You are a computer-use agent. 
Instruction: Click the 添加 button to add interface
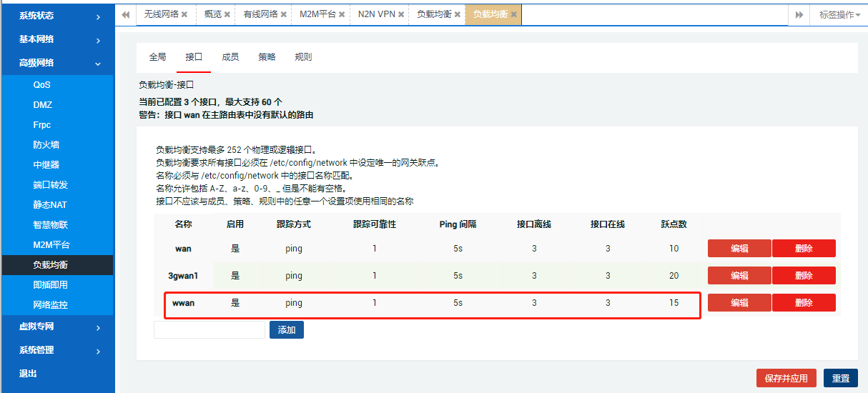coord(287,329)
